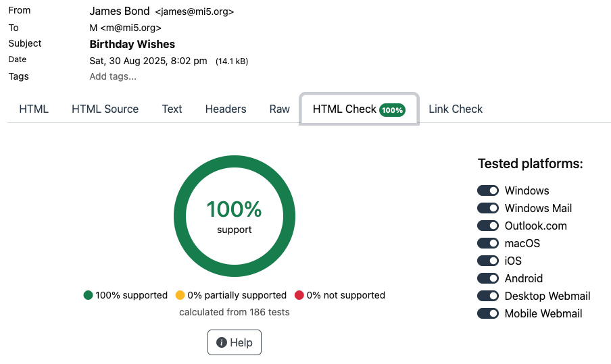Select the HTML Check tab
This screenshot has width=611, height=364.
click(x=345, y=109)
